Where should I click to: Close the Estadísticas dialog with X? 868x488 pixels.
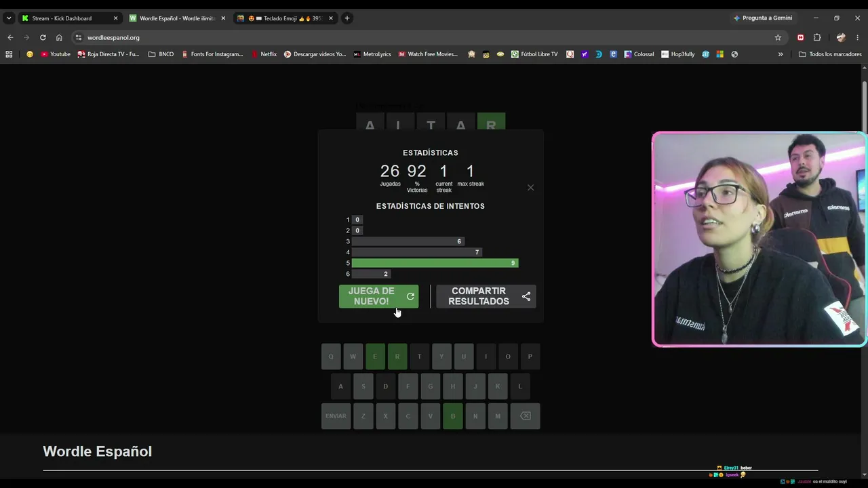pos(530,188)
